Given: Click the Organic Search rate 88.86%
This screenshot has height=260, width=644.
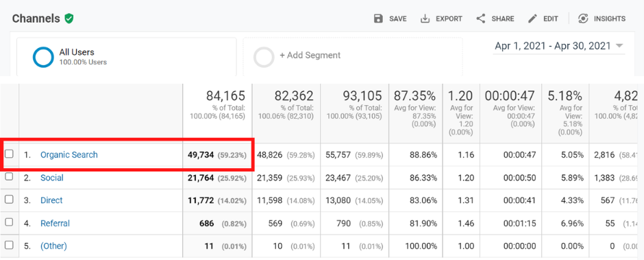Looking at the screenshot, I should tap(423, 154).
